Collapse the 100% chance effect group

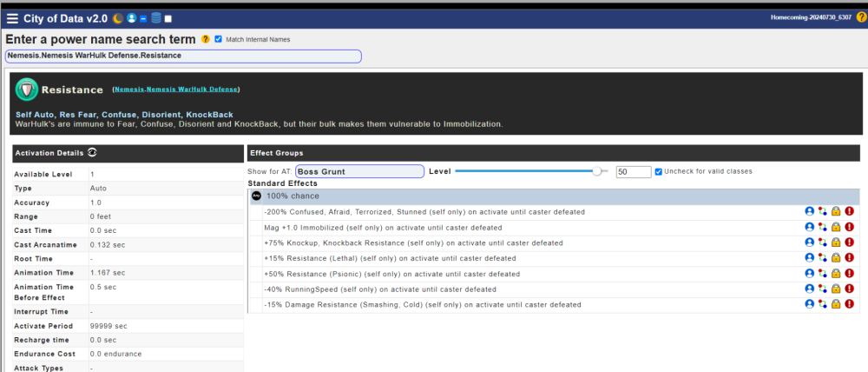(x=257, y=196)
